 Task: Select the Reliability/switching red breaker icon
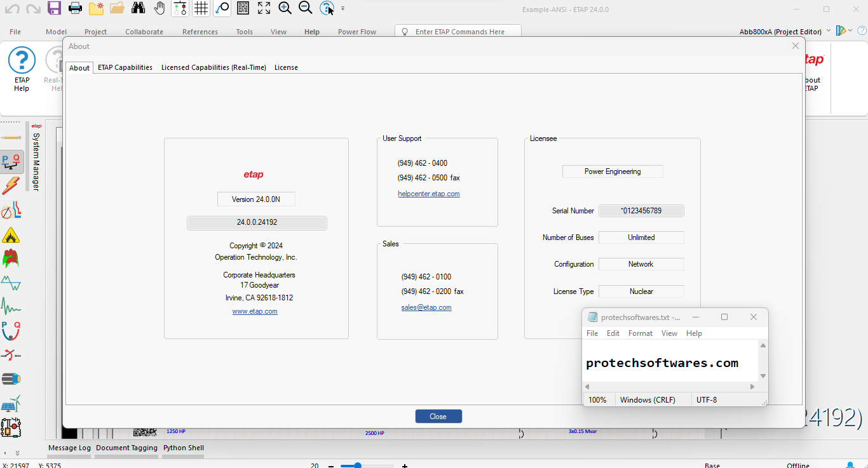(11, 355)
